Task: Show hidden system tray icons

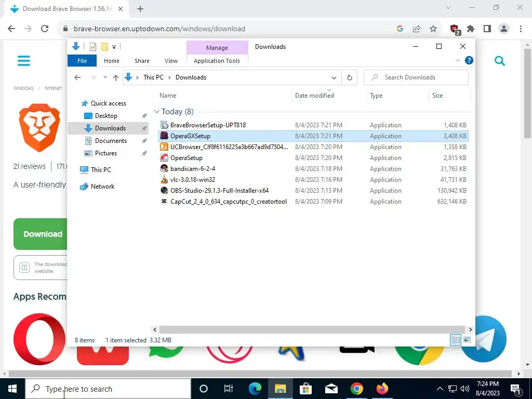Action: click(x=440, y=389)
